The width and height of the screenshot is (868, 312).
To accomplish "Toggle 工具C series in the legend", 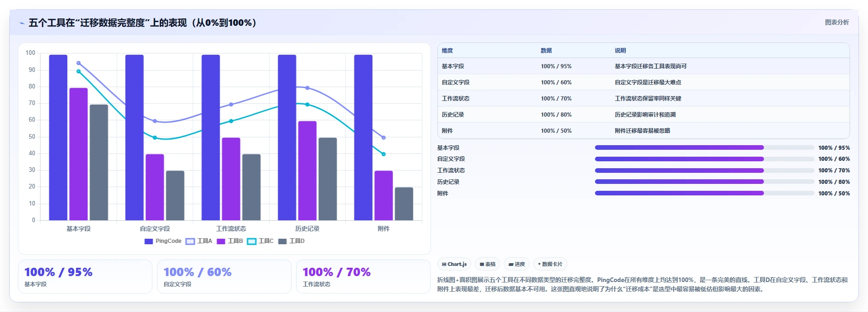I will 260,241.
